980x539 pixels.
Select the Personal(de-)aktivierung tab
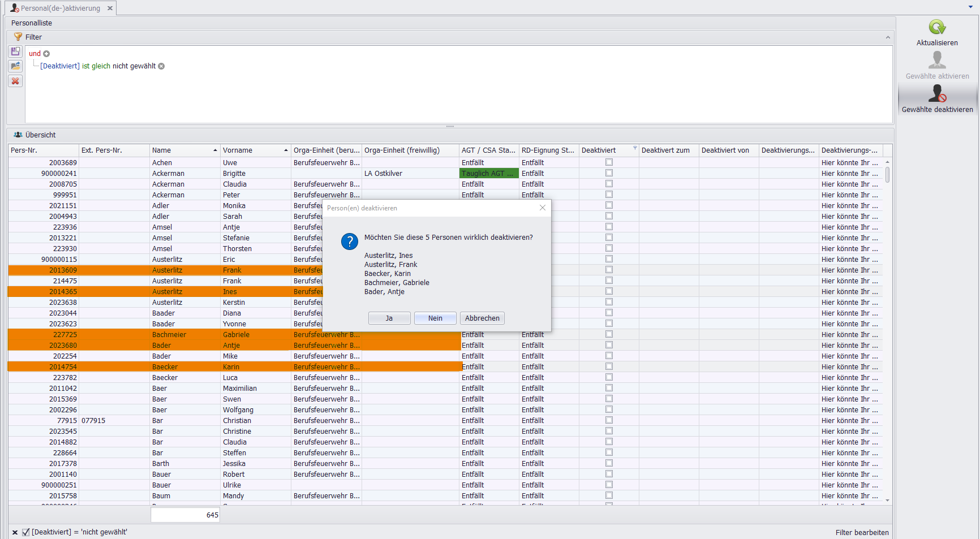coord(60,8)
